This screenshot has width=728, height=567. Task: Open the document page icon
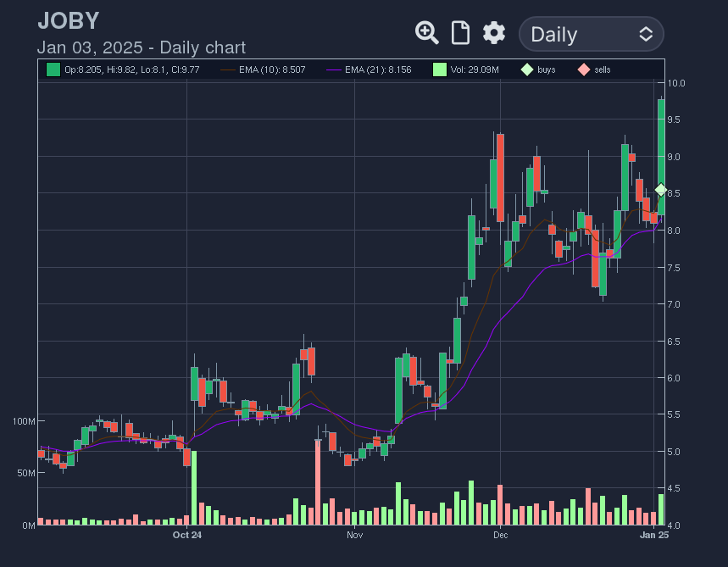tap(460, 33)
